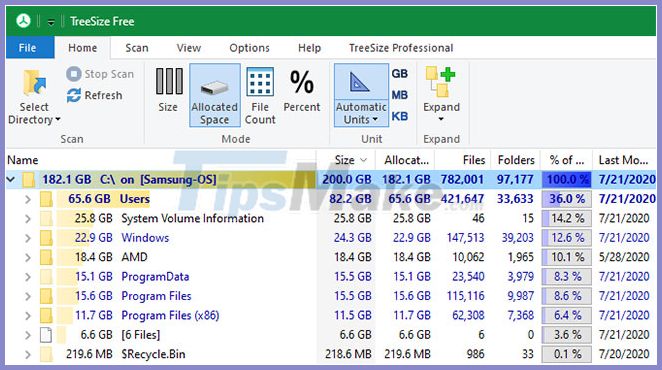The image size is (662, 370).
Task: Select the 782,001 files value
Action: pos(462,180)
